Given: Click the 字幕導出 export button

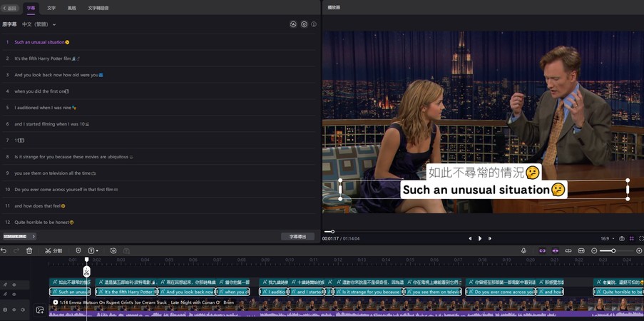Looking at the screenshot, I should pos(298,236).
